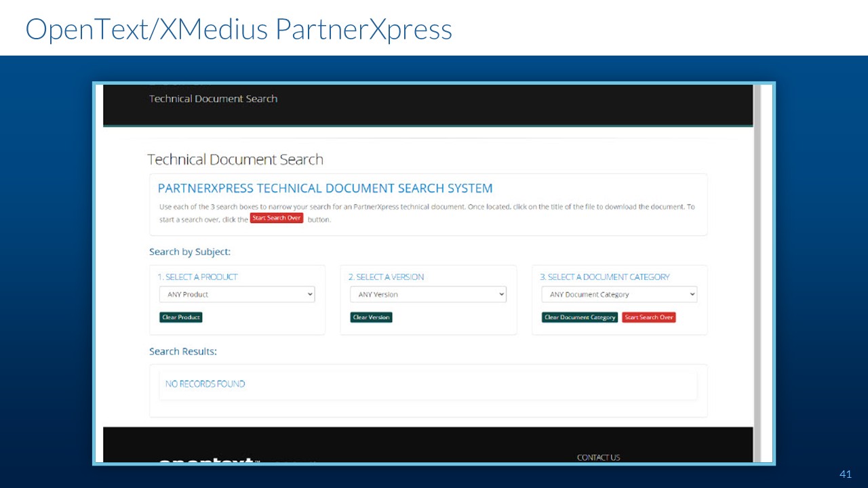Click the '3. SELECT A DOCUMENT CATEGORY' label

[x=604, y=277]
